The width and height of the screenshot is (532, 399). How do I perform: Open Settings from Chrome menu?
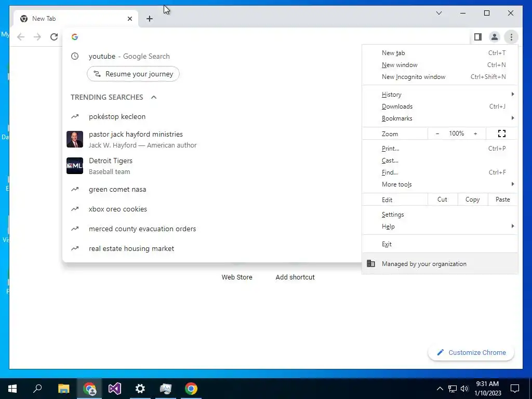pos(440,215)
